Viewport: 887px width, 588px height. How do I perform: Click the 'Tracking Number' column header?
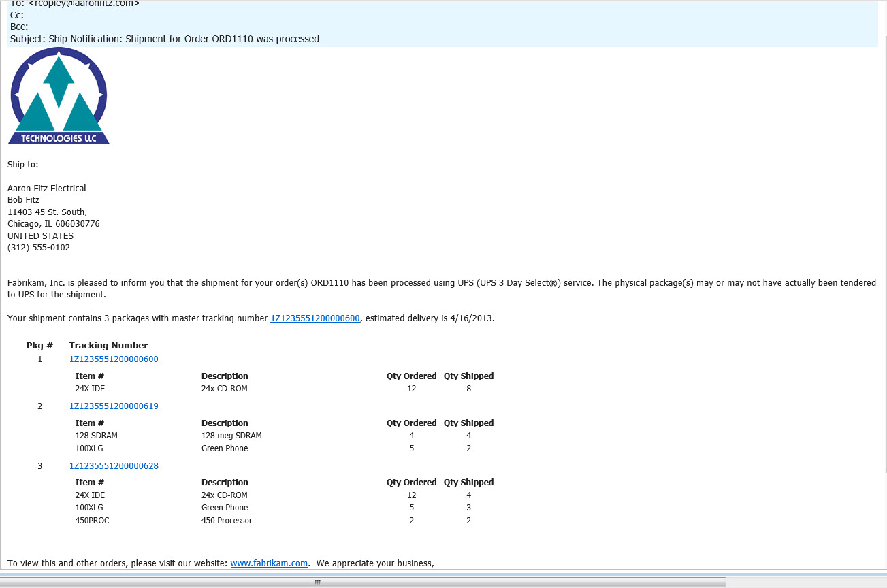coord(108,346)
